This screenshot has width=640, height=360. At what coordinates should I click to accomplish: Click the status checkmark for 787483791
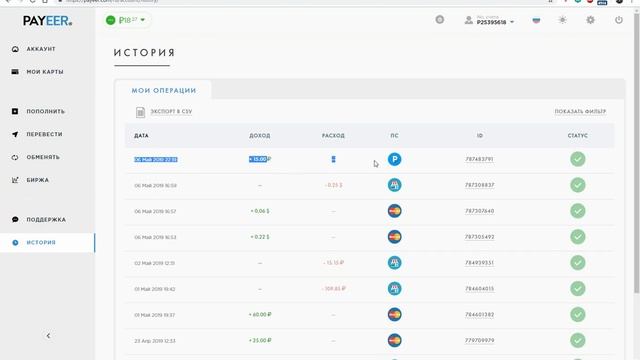click(x=578, y=159)
